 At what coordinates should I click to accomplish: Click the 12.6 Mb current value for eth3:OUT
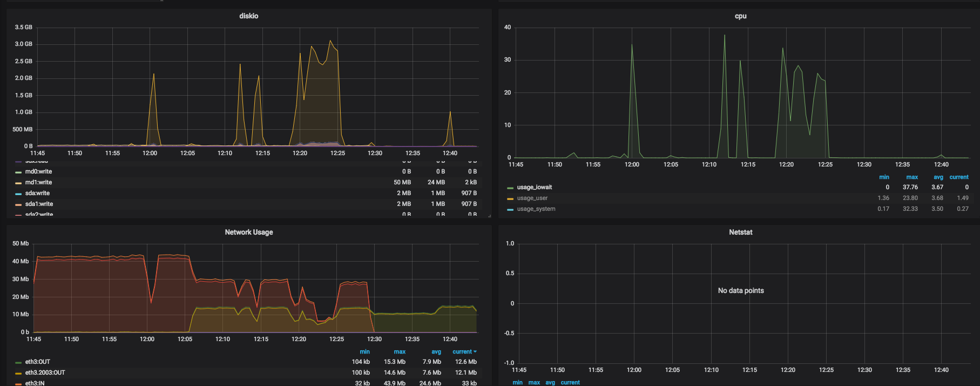click(x=466, y=362)
